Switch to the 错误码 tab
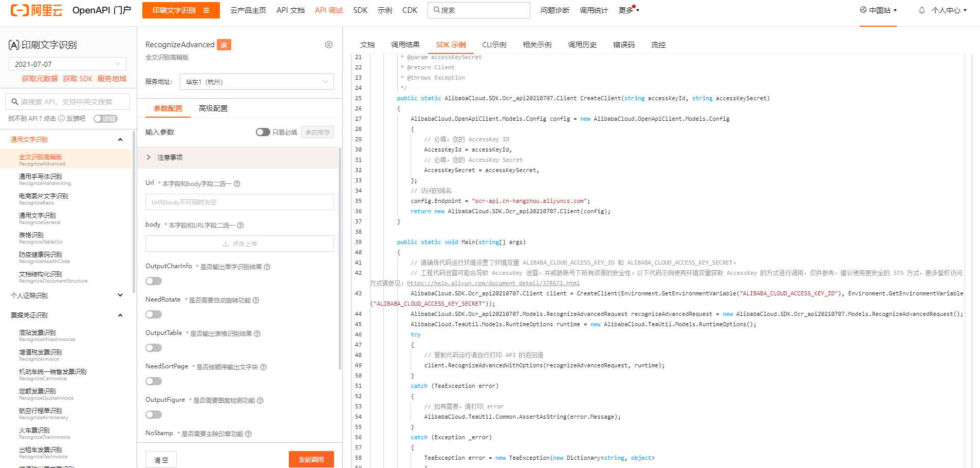 [624, 45]
